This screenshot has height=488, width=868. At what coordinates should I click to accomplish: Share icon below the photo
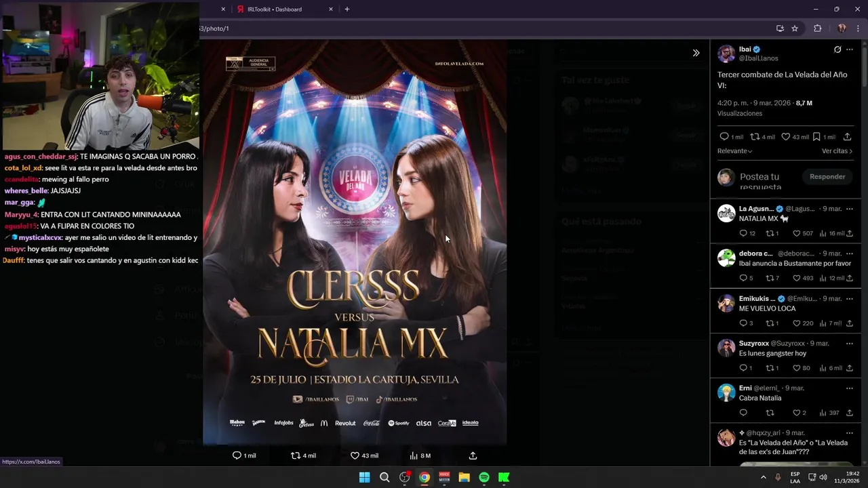point(473,455)
